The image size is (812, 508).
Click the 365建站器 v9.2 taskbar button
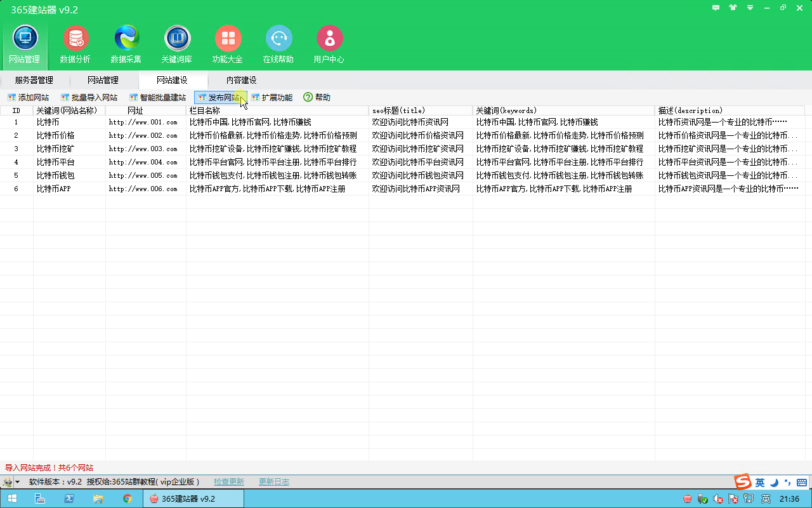193,498
